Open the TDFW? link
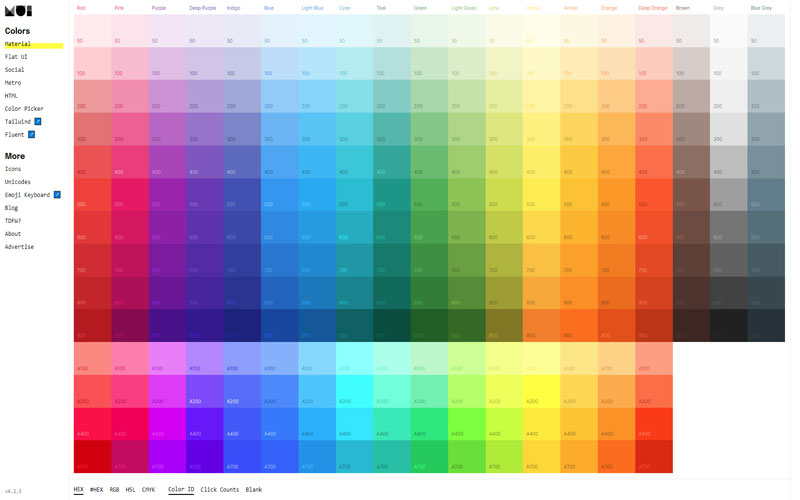Viewport: 800px width, 500px height. (x=13, y=220)
